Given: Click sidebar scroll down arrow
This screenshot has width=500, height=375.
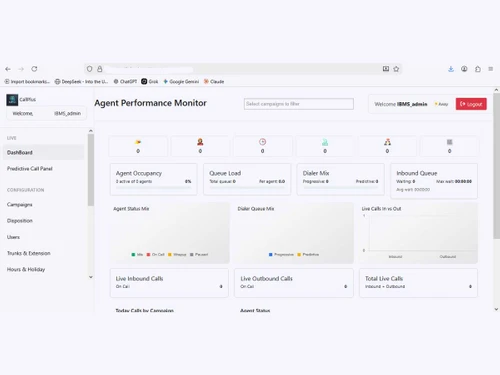Looking at the screenshot, I should 91,277.
